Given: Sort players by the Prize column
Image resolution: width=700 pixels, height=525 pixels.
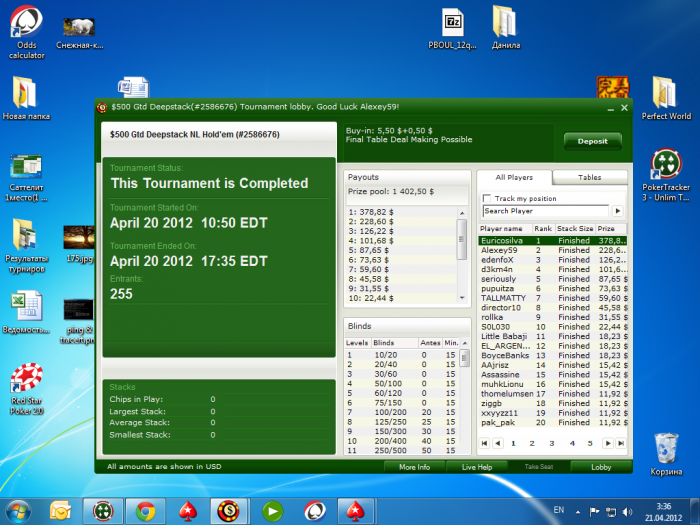Looking at the screenshot, I should coord(611,229).
